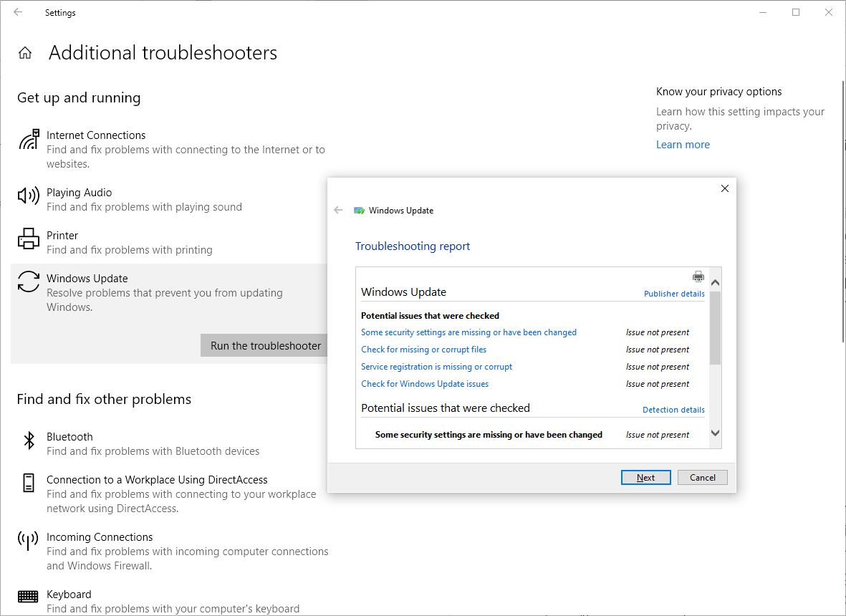This screenshot has height=616, width=846.
Task: Click 'Issue not present' beside corrupt files check
Action: point(658,350)
